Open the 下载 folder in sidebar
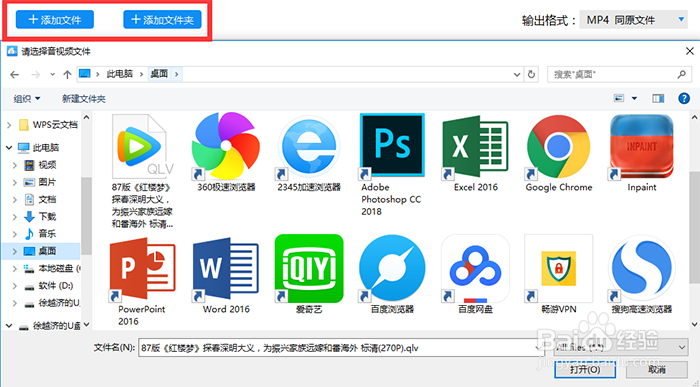Image resolution: width=700 pixels, height=387 pixels. (40, 216)
